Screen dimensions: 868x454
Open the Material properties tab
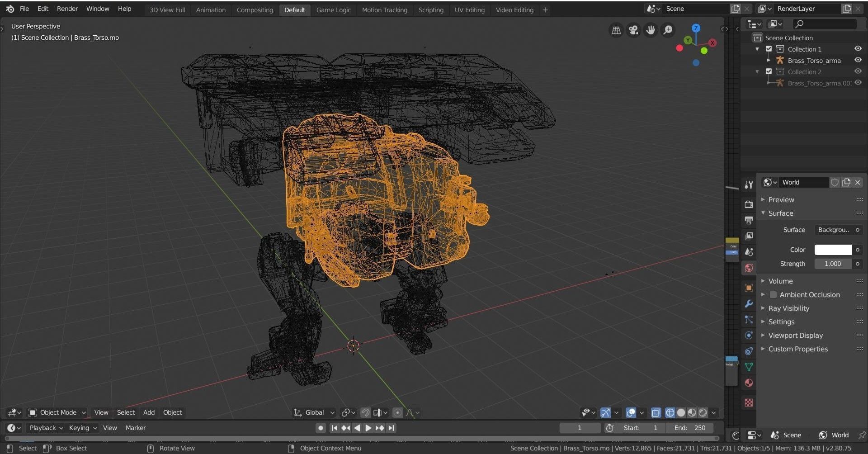coord(749,383)
